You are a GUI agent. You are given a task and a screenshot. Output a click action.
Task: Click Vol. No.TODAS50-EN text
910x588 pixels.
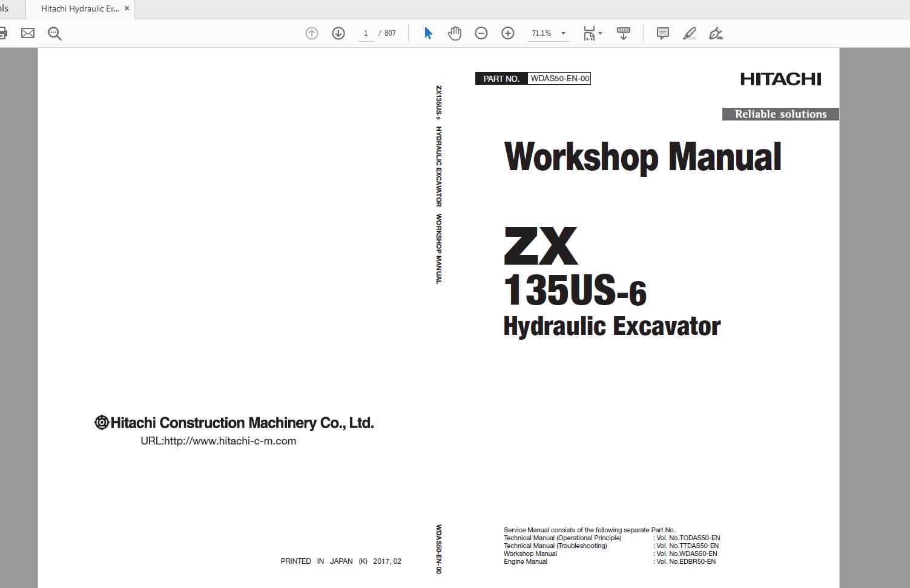pyautogui.click(x=688, y=538)
